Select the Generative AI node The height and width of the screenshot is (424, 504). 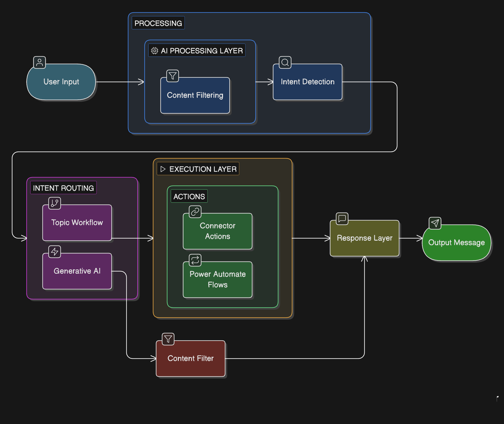[x=77, y=271]
